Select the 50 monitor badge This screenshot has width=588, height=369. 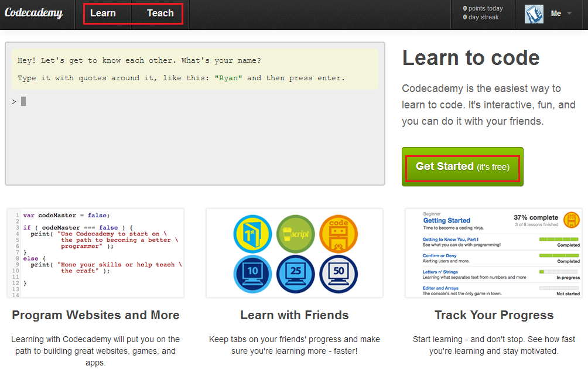(x=339, y=274)
